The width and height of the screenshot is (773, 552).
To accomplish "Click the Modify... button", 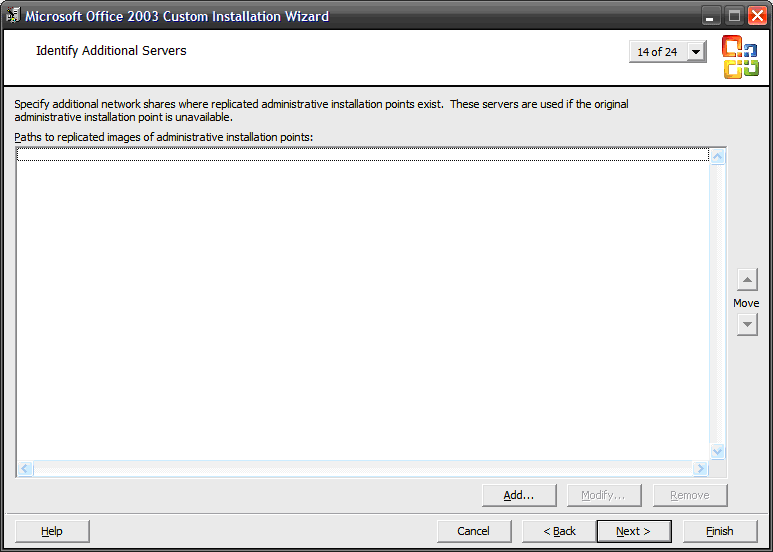I will [x=604, y=495].
